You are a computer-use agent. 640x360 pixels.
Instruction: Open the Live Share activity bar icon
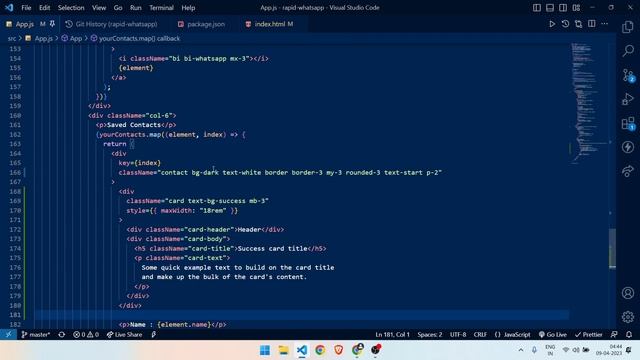pos(628,171)
